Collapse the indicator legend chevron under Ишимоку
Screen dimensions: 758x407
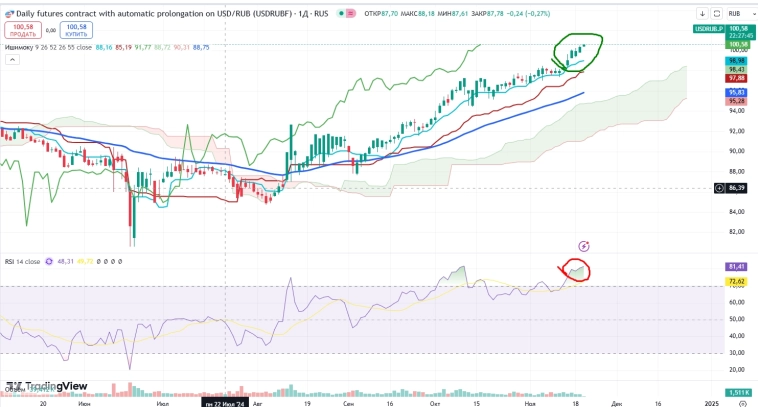point(10,59)
